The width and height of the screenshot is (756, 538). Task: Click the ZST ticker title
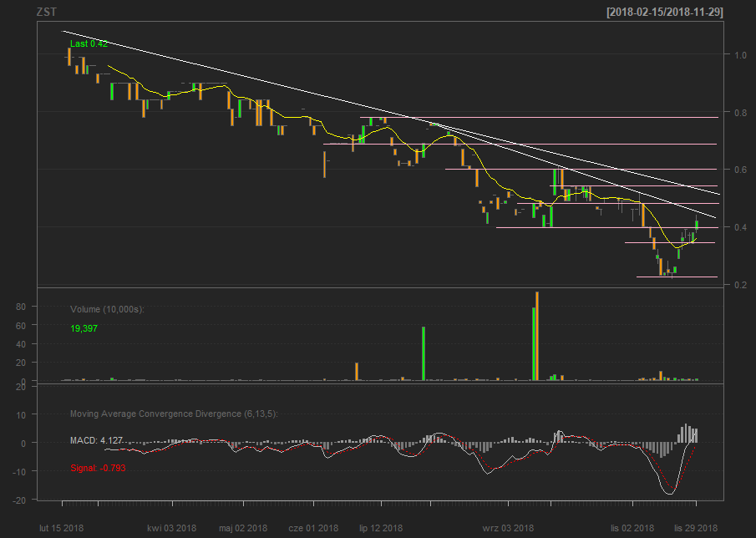point(46,12)
